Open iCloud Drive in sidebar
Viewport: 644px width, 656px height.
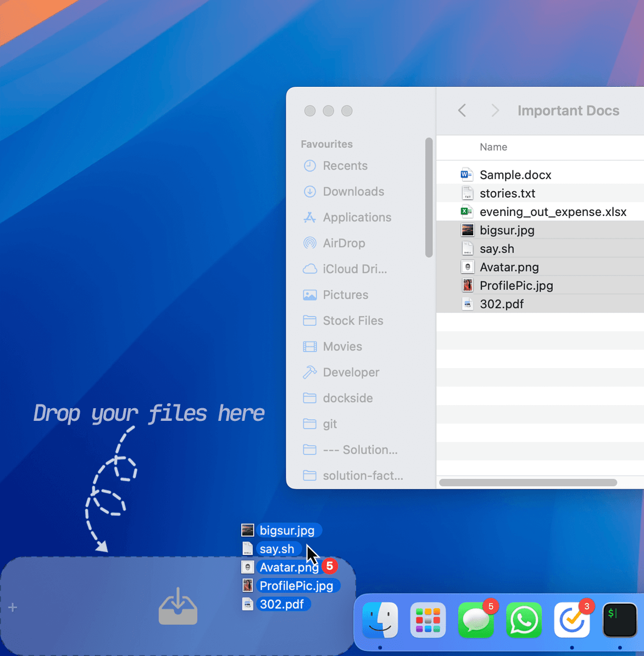coord(345,269)
